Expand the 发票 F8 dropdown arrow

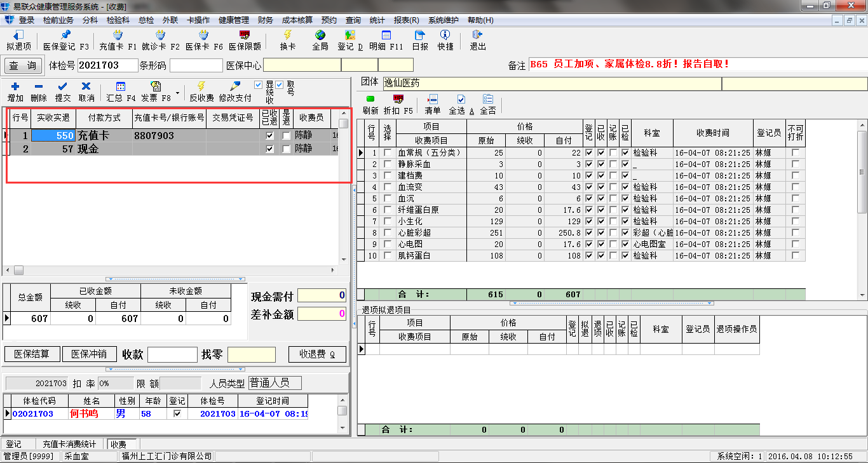[177, 93]
